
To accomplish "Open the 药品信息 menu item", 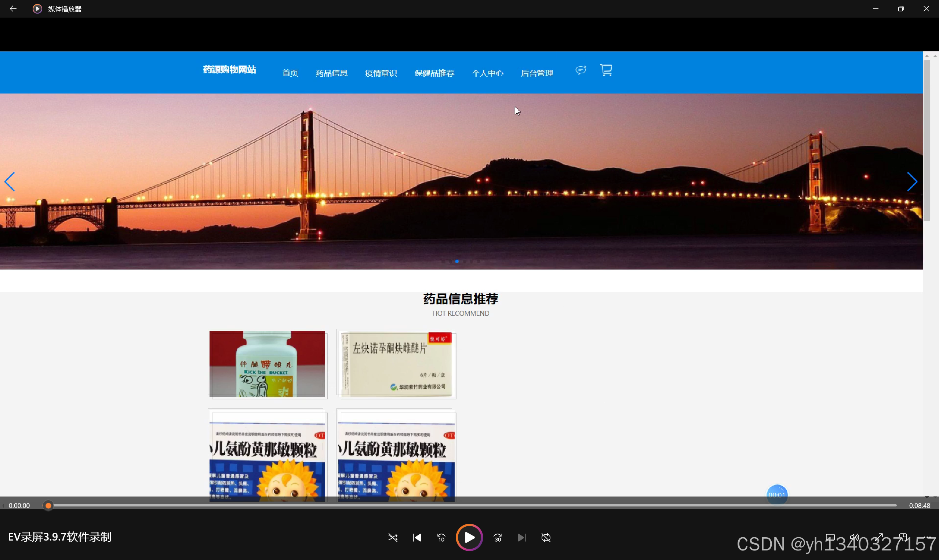I will (x=331, y=73).
